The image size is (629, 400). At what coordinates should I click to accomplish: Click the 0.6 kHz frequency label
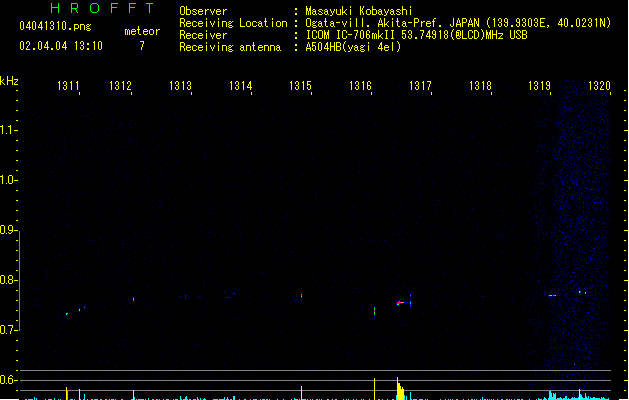tap(8, 380)
